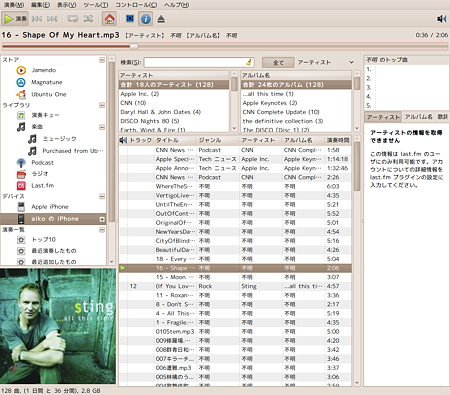This screenshot has width=450, height=395.
Task: Click the 全て filter button
Action: [x=278, y=62]
